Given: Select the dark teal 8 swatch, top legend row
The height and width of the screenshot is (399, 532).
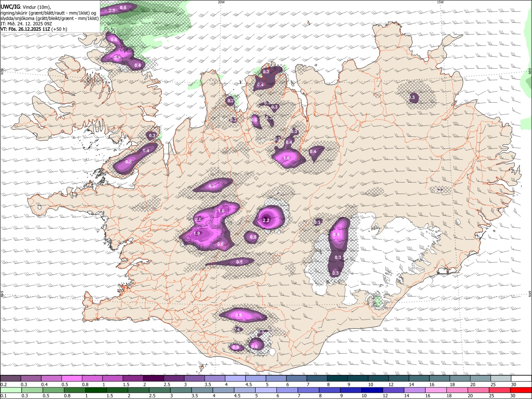Looking at the screenshot, I should click(337, 379).
